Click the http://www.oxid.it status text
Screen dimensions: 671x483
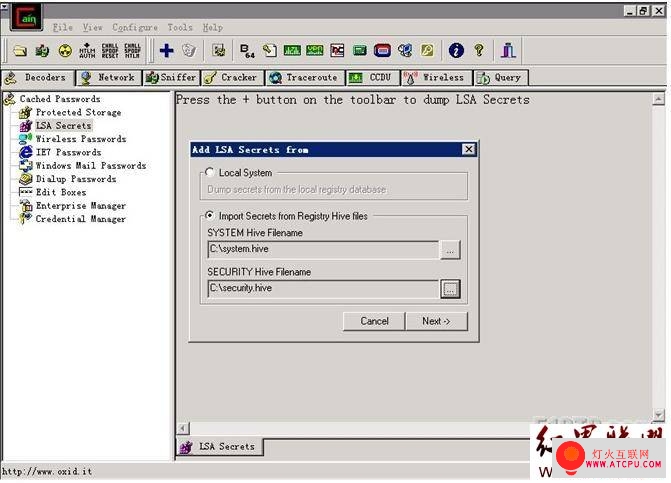47,471
